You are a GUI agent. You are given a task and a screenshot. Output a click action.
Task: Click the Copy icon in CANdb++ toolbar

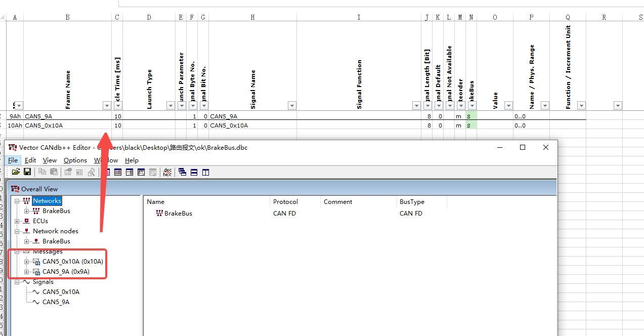tap(42, 172)
